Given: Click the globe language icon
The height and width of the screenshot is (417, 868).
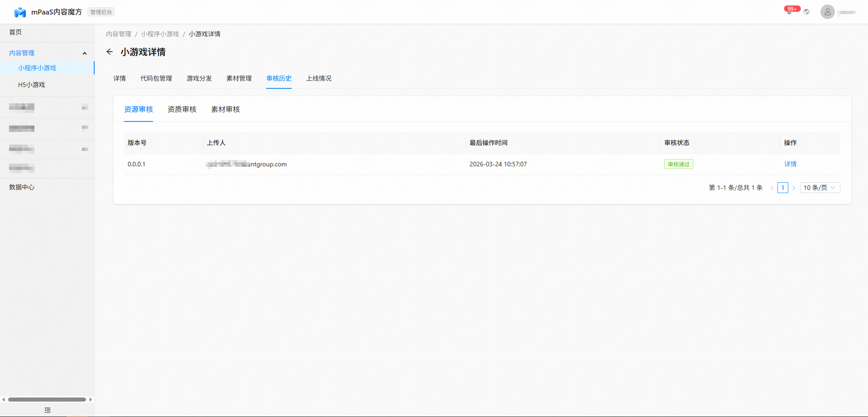Looking at the screenshot, I should tap(806, 12).
